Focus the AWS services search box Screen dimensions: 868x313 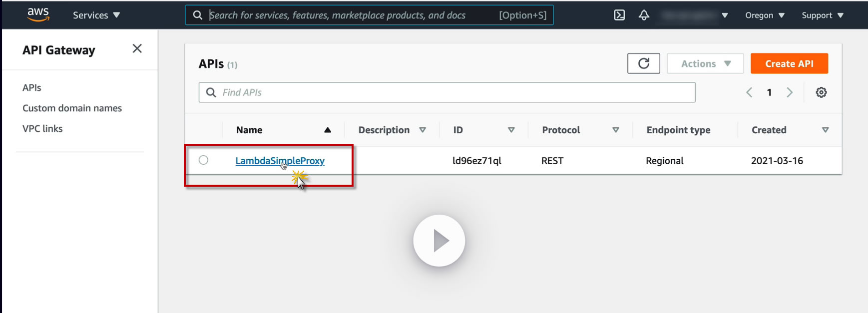369,15
